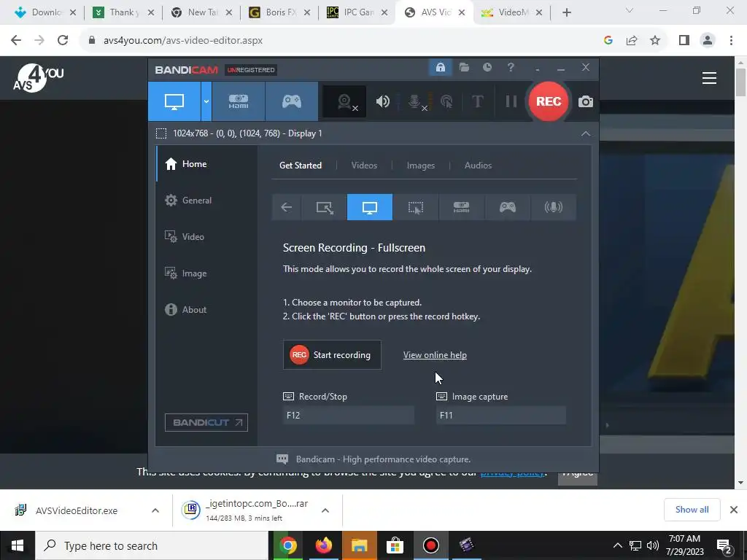Switch to Videos tab
Viewport: 747px width, 560px height.
pyautogui.click(x=364, y=166)
